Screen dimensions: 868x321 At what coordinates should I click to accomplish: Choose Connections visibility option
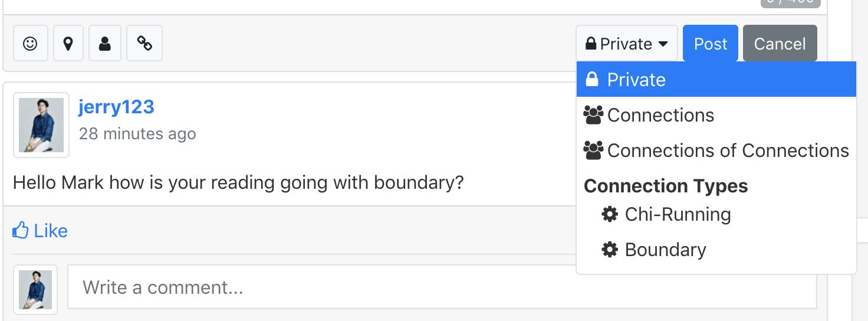point(716,115)
